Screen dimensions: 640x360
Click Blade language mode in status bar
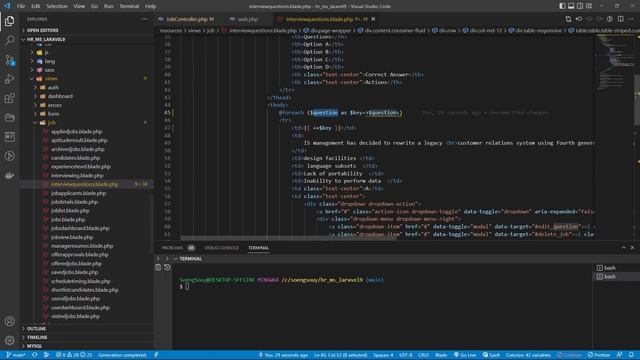coord(441,355)
